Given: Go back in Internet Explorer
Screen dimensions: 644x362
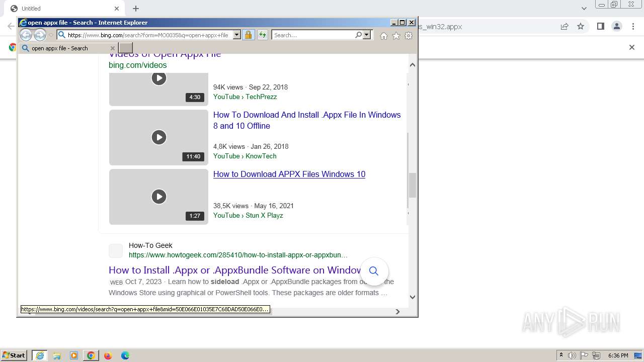Looking at the screenshot, I should [x=26, y=35].
